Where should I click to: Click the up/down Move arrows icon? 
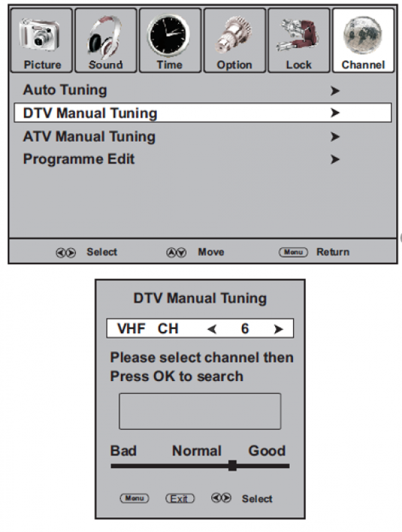coord(176,253)
